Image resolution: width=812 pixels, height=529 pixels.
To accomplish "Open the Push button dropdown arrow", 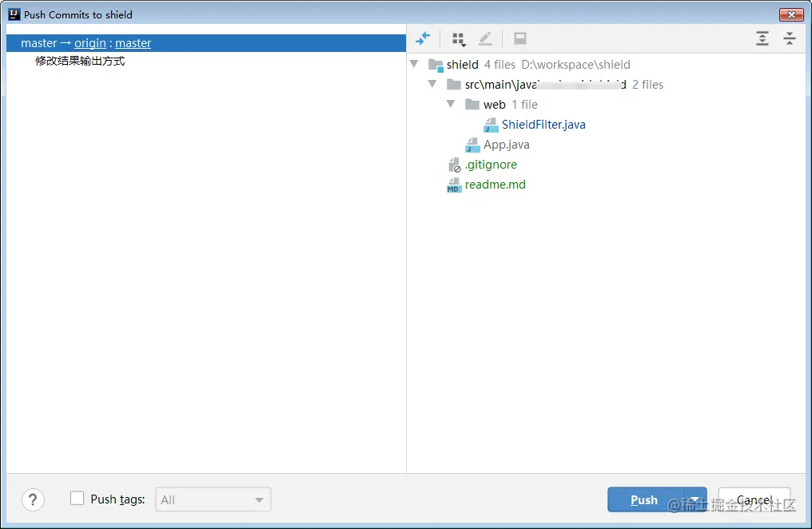I will pos(695,499).
